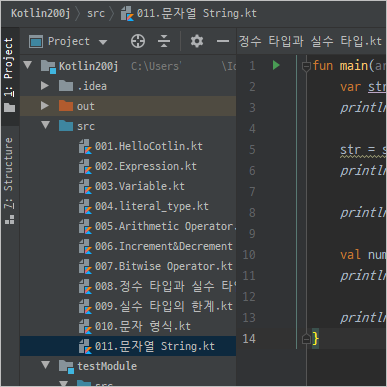Select 004.literal_type.kt in the tree
The height and width of the screenshot is (387, 387).
point(152,206)
